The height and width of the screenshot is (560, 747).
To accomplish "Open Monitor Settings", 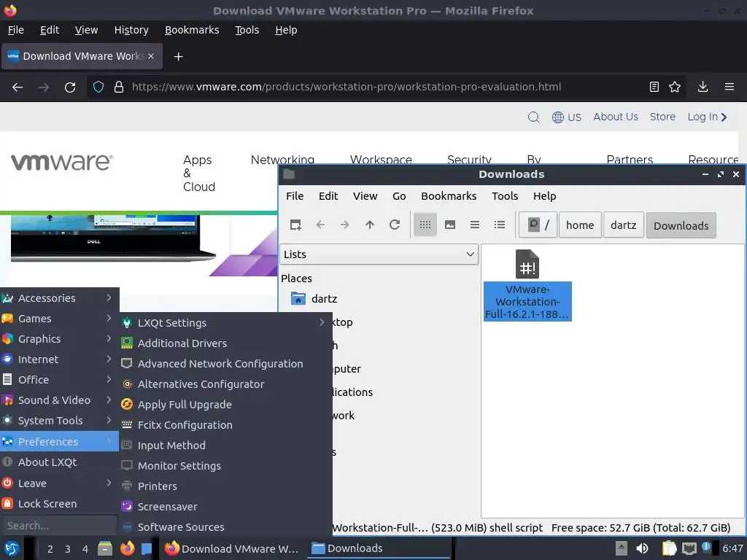I will click(225, 466).
